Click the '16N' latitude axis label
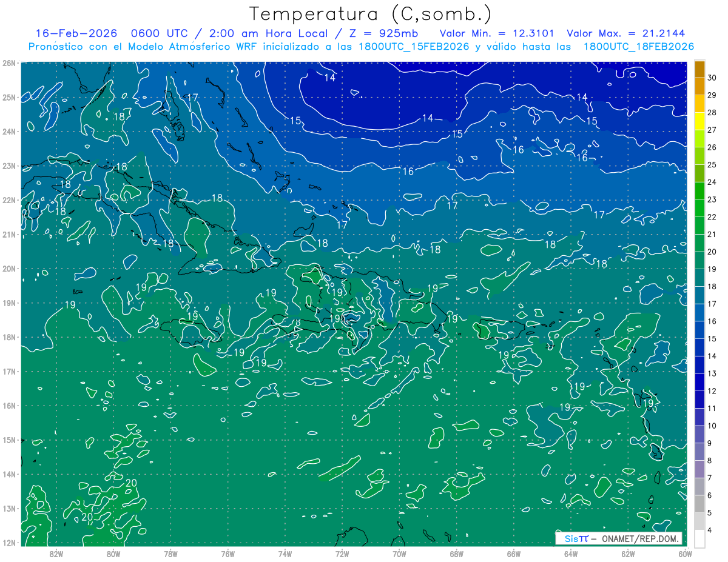The height and width of the screenshot is (562, 728). [x=8, y=406]
